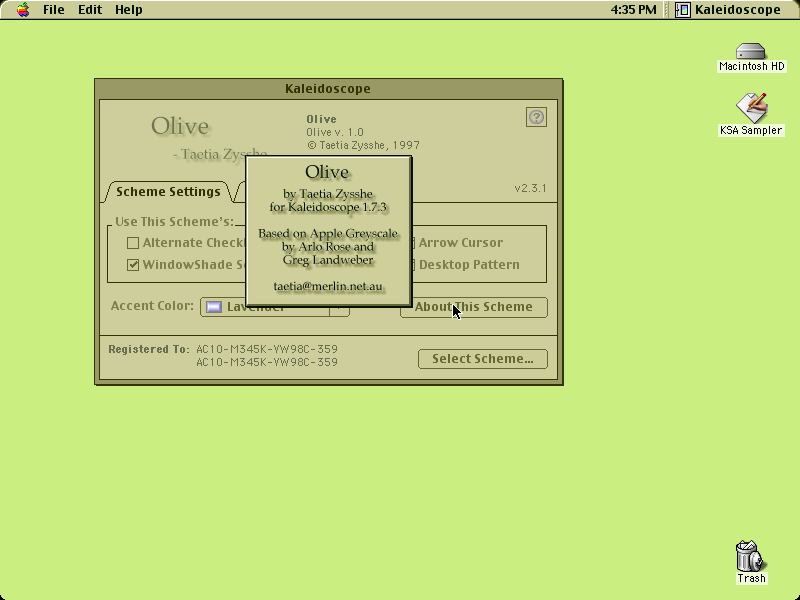Click the Lavender color swatch
This screenshot has height=600, width=800.
[214, 307]
